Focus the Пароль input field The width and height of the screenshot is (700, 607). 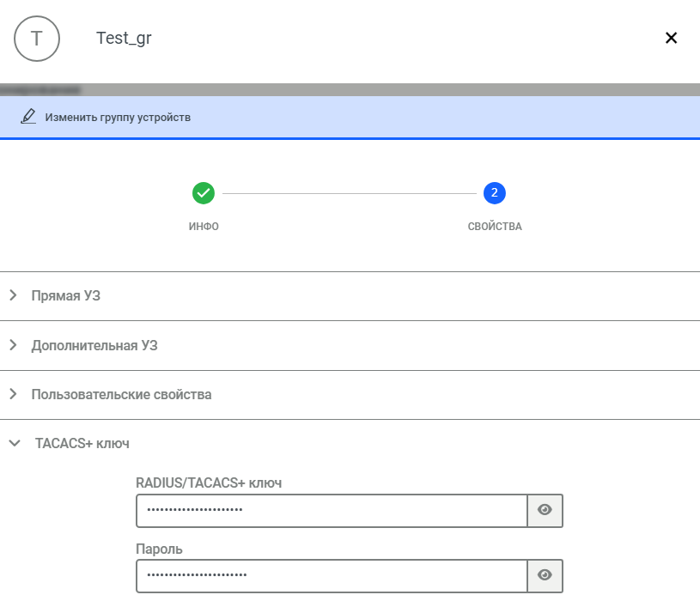pos(332,576)
